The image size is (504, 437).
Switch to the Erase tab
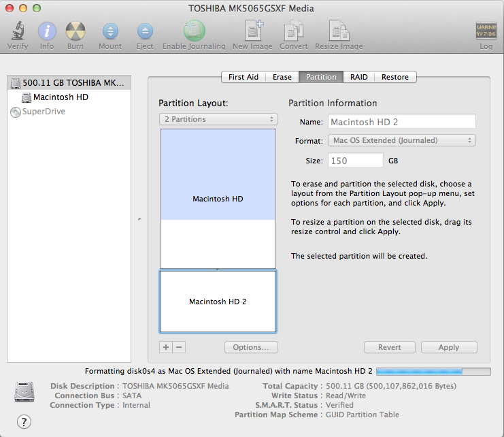click(x=282, y=77)
